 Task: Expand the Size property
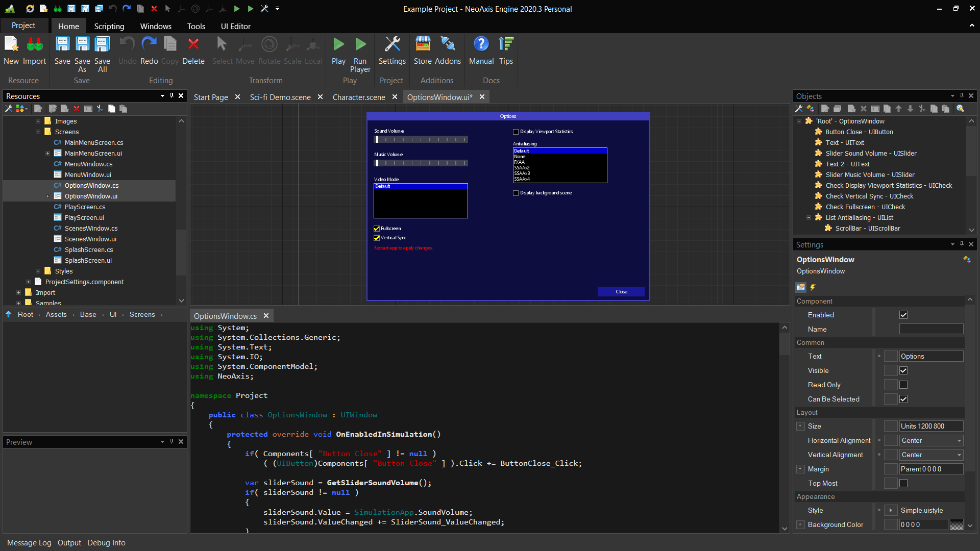pyautogui.click(x=800, y=427)
